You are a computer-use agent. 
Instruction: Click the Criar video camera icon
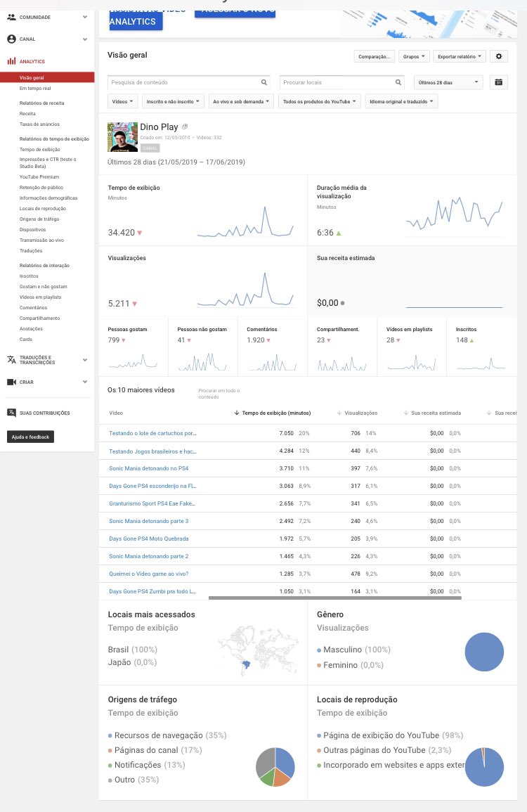[x=11, y=382]
